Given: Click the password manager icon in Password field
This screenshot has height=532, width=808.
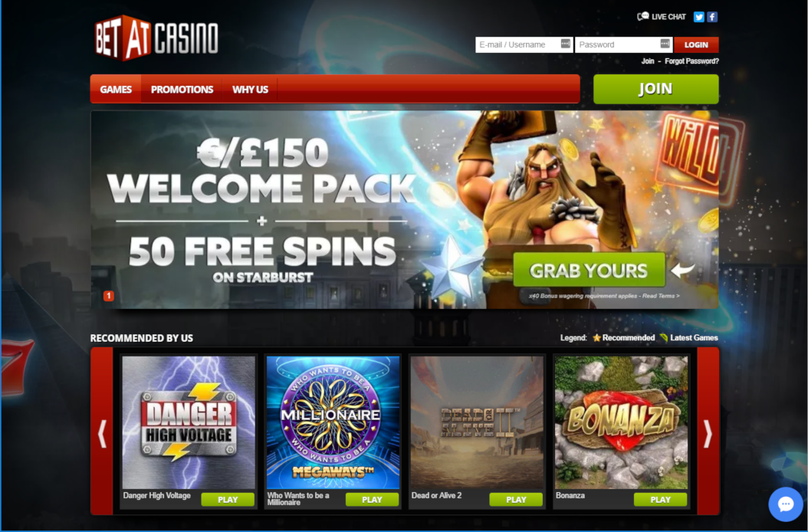Looking at the screenshot, I should tap(665, 44).
